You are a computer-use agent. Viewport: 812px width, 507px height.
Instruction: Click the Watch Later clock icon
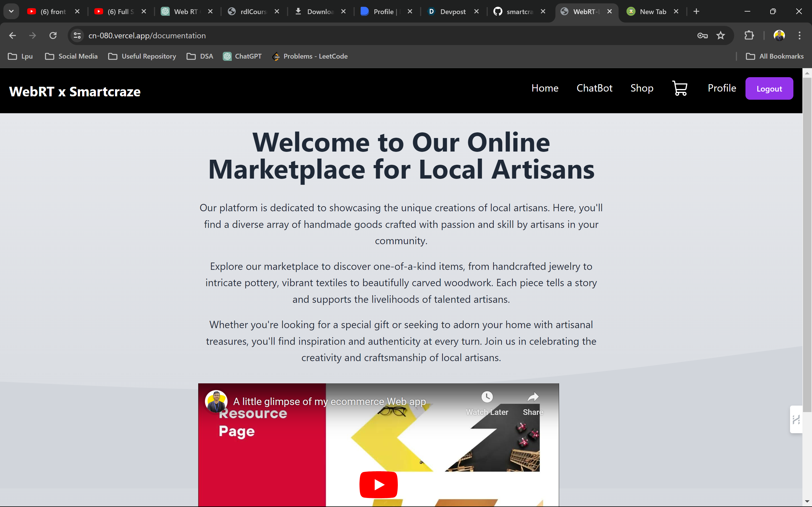(x=487, y=397)
